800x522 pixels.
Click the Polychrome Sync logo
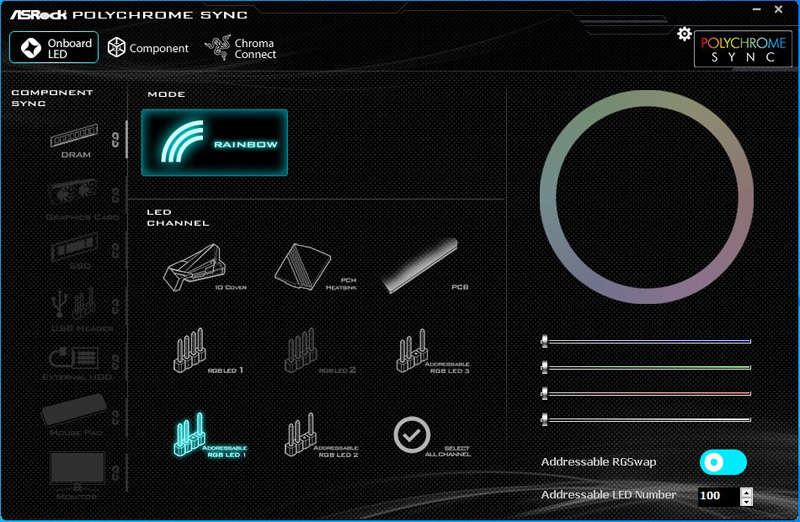(x=743, y=49)
